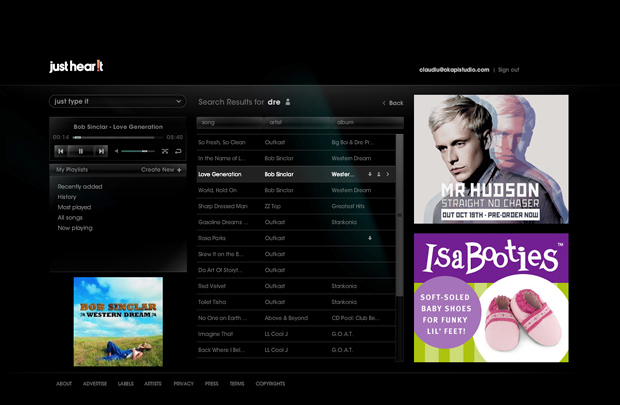Image resolution: width=620 pixels, height=405 pixels.
Task: Open the 'just type it' search dropdown
Action: pos(118,101)
